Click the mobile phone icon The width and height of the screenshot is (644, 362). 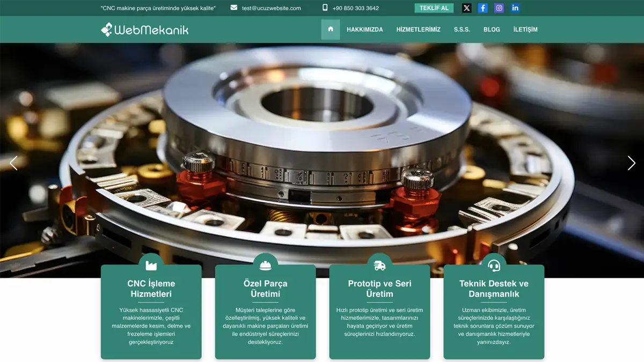click(x=325, y=8)
